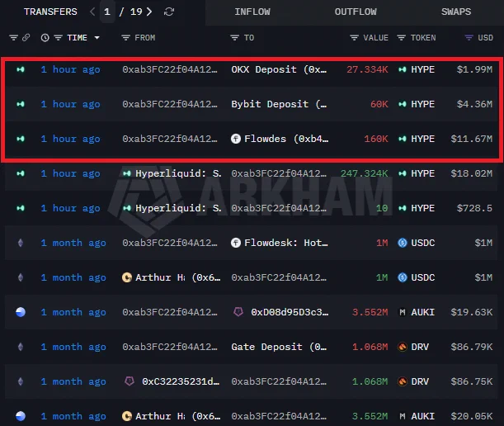Click the link icon in header
The height and width of the screenshot is (426, 504).
tap(26, 38)
